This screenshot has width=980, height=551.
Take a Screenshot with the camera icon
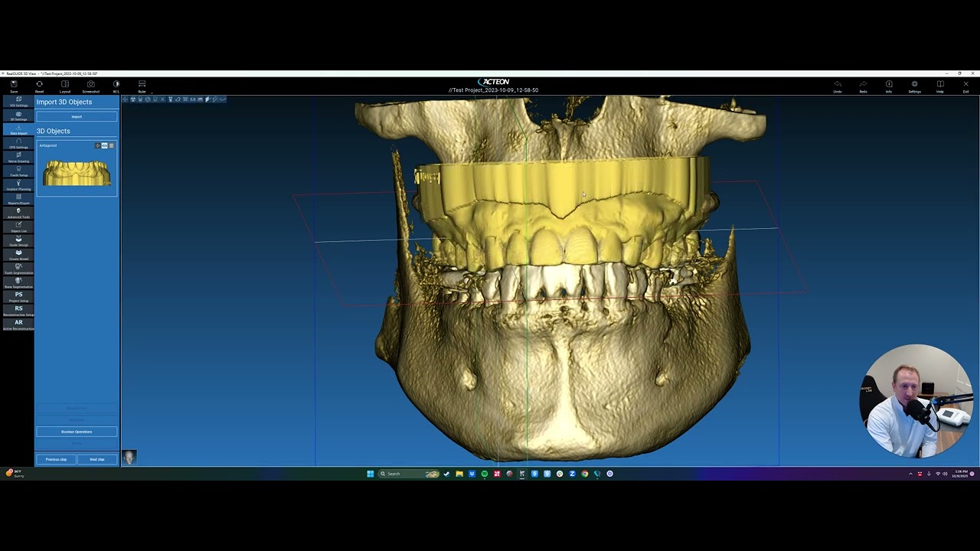click(x=90, y=86)
